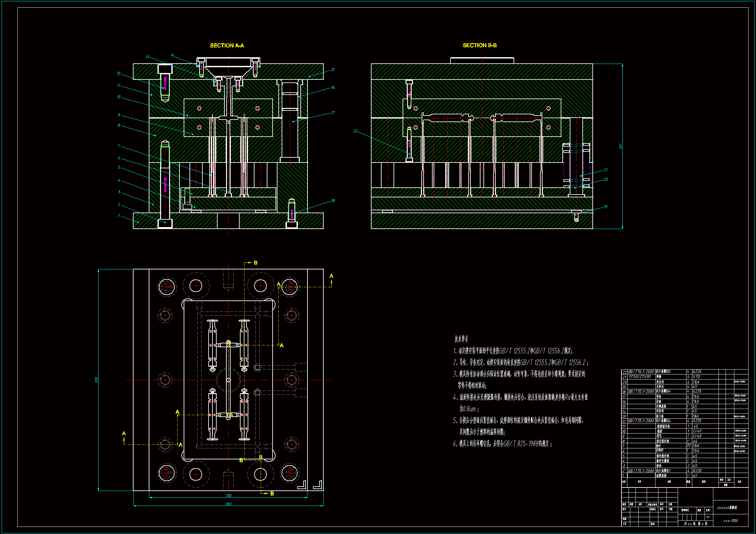The image size is (756, 534).
Task: Select the 300 horizontal dimension text
Action: coord(228,504)
